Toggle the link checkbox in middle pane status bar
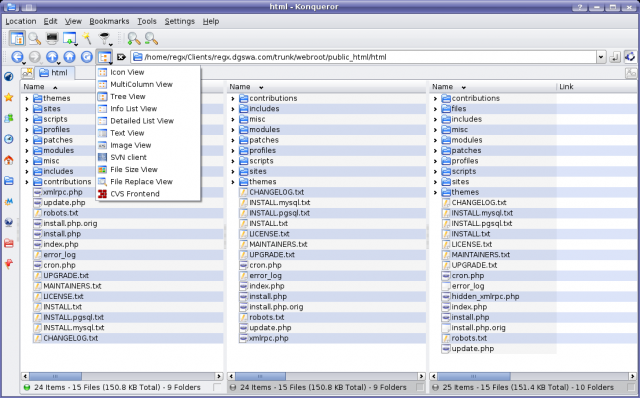Viewport: 640px width, 398px height. [420, 387]
